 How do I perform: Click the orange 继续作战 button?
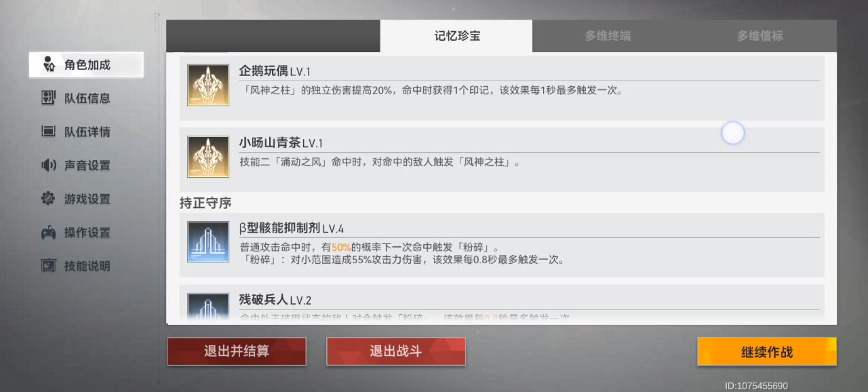coord(767,352)
